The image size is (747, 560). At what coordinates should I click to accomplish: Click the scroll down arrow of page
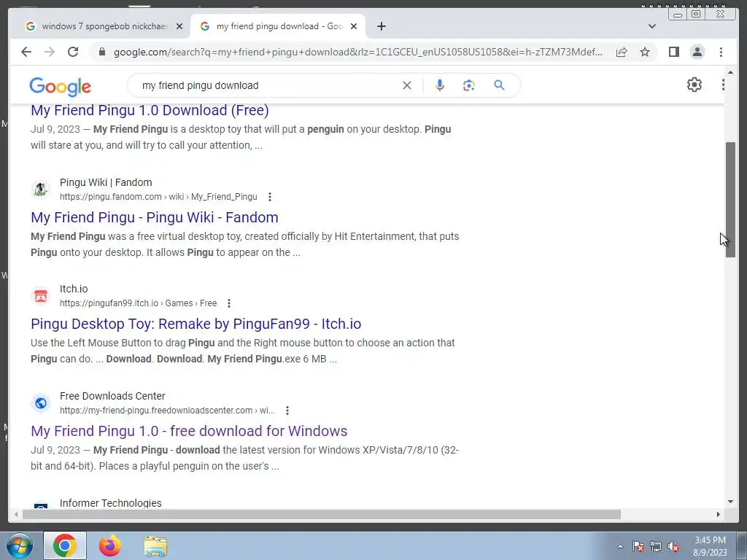click(x=730, y=502)
